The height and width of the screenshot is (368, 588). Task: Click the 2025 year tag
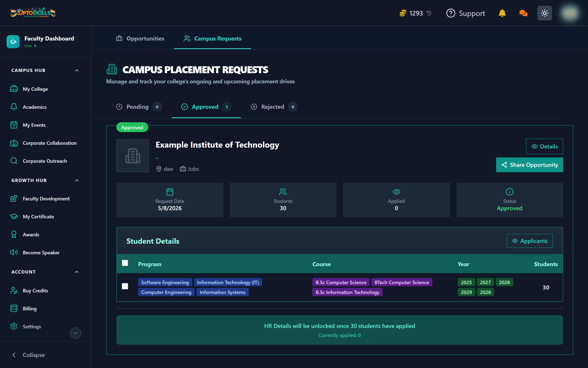tap(466, 282)
